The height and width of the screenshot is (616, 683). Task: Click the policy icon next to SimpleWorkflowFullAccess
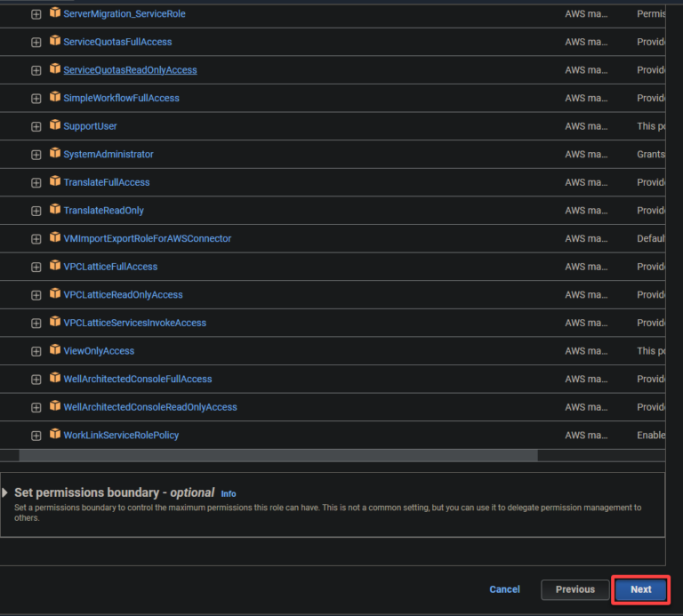(55, 97)
